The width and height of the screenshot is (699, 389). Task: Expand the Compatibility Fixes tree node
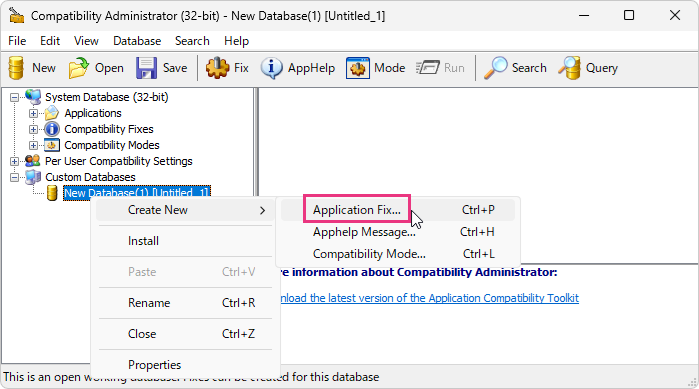pos(33,129)
